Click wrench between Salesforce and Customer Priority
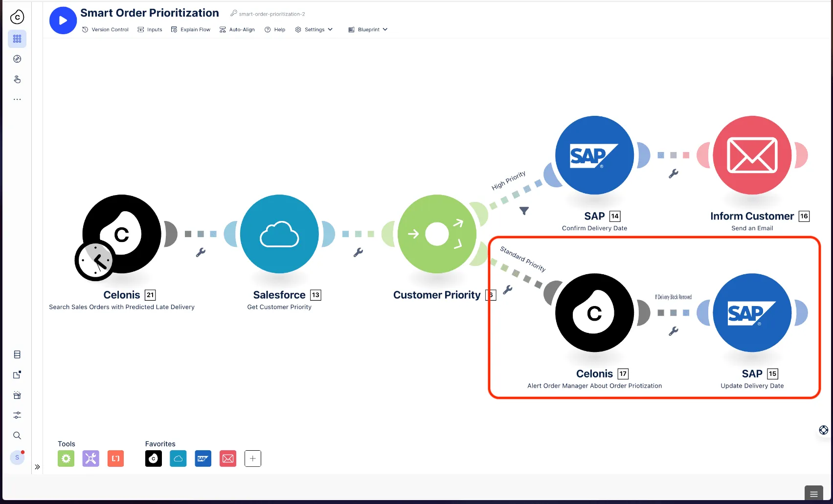Image resolution: width=833 pixels, height=504 pixels. tap(358, 252)
